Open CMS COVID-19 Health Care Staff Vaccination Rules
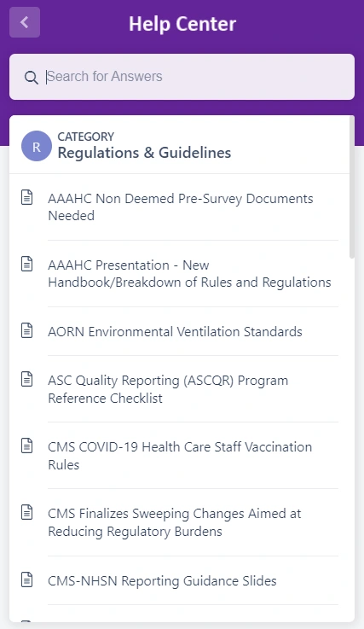364x629 pixels. click(180, 456)
